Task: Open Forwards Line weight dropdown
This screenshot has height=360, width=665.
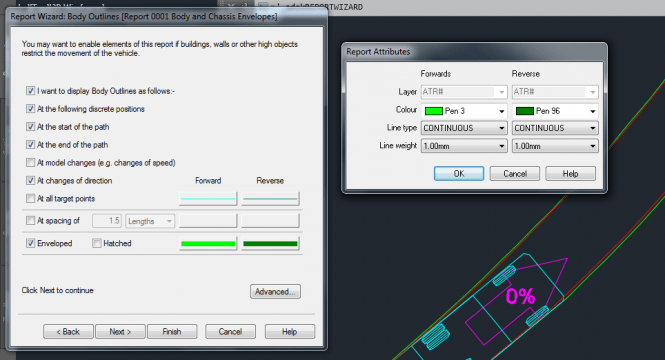Action: point(464,146)
